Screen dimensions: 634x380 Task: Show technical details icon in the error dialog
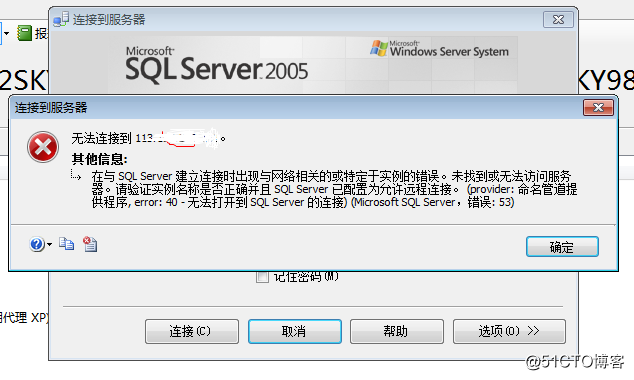(90, 244)
